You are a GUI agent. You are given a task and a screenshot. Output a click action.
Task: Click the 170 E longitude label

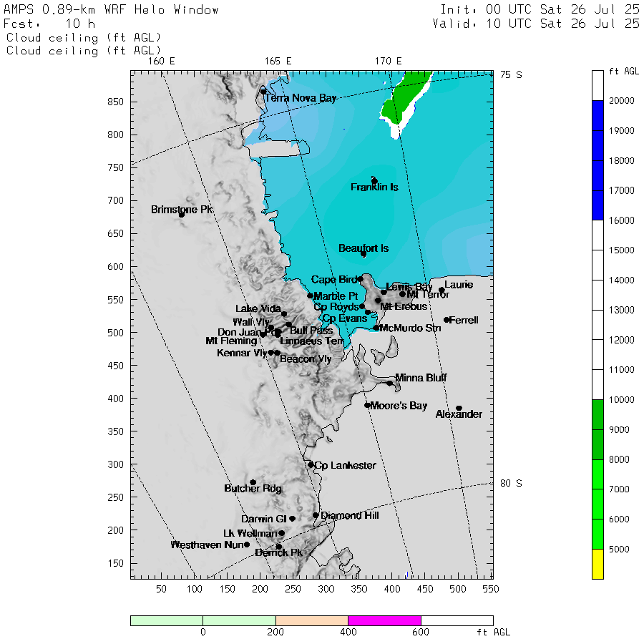pyautogui.click(x=388, y=62)
